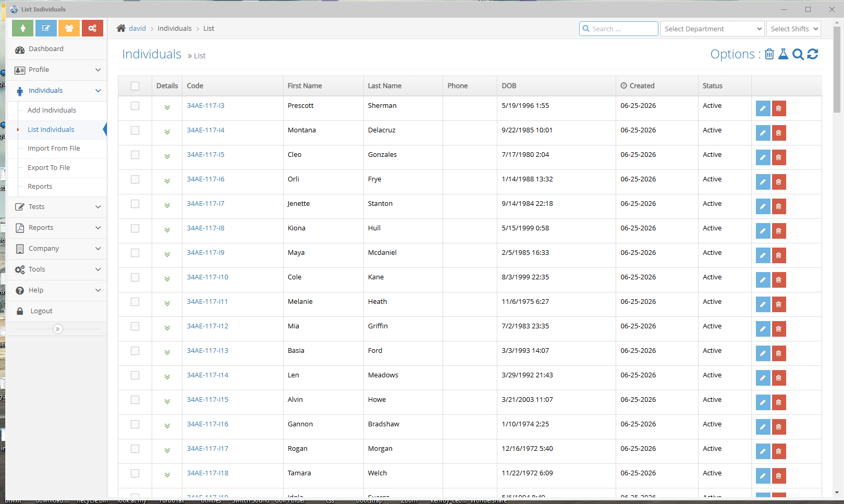This screenshot has width=844, height=504.
Task: Edit Len Meadows with pencil button
Action: [x=763, y=378]
